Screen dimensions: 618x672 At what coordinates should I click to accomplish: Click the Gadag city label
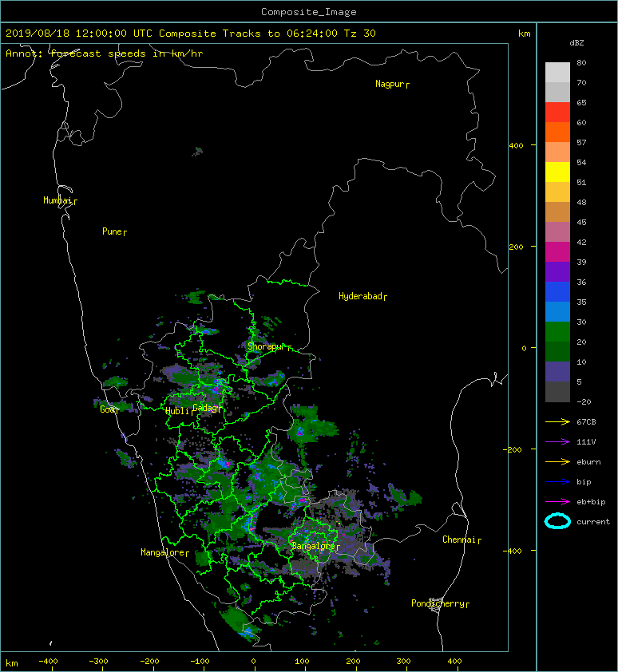(207, 408)
